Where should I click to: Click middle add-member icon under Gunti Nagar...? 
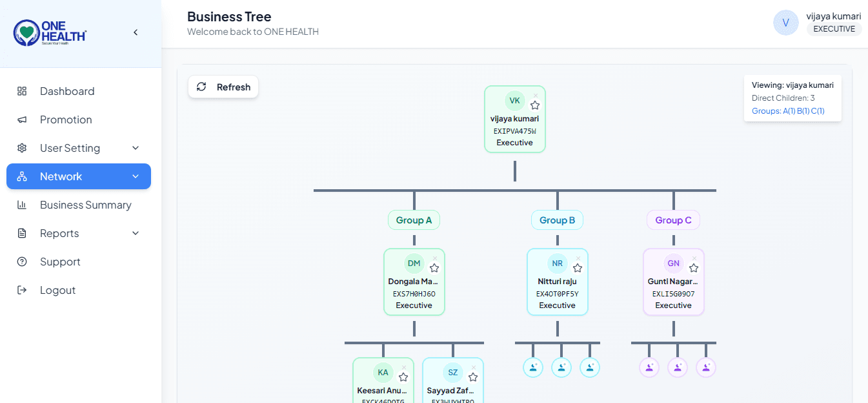[x=678, y=367]
